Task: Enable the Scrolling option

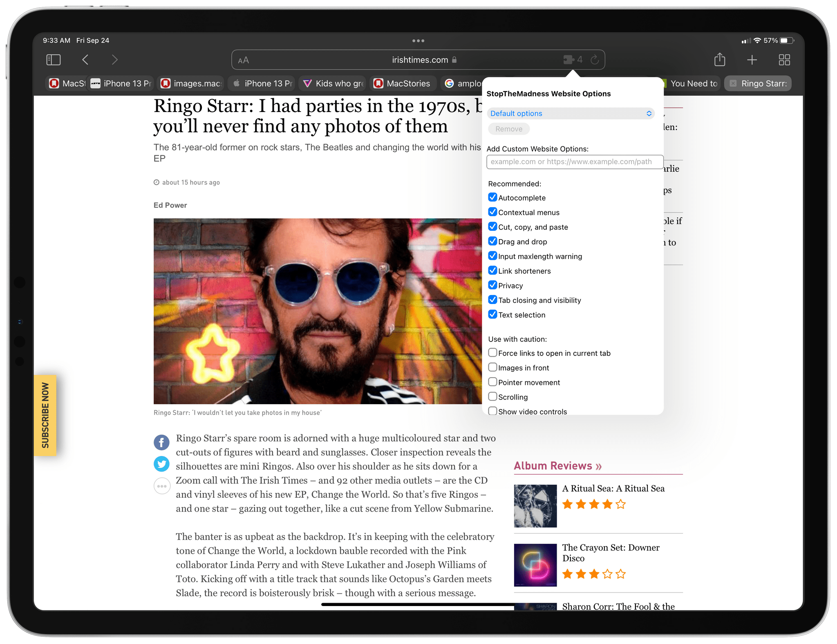Action: click(493, 397)
